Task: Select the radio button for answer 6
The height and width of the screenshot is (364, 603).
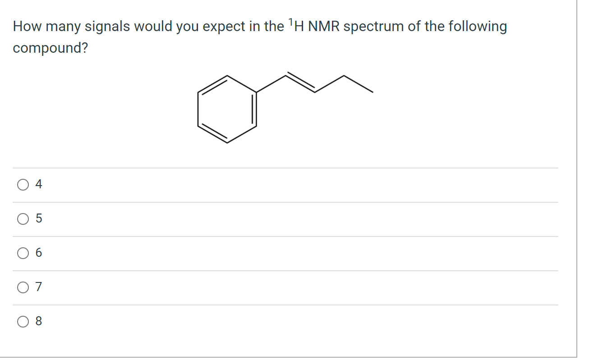Action: click(x=23, y=253)
